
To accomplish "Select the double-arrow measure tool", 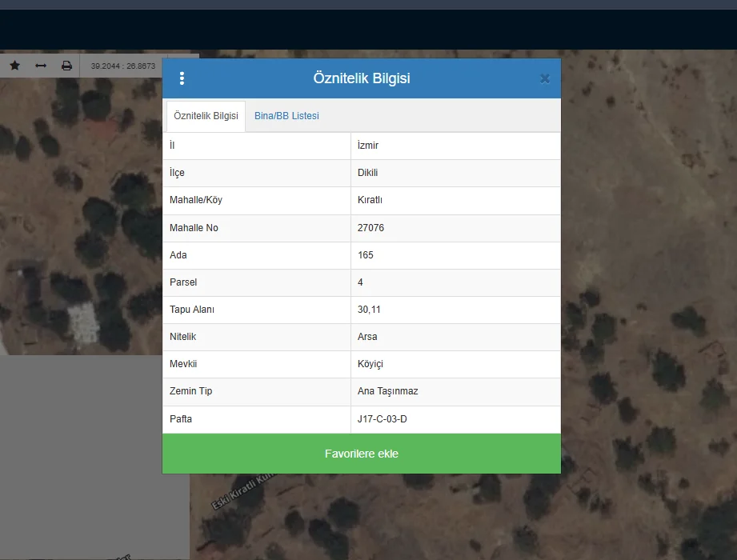I will (x=41, y=66).
